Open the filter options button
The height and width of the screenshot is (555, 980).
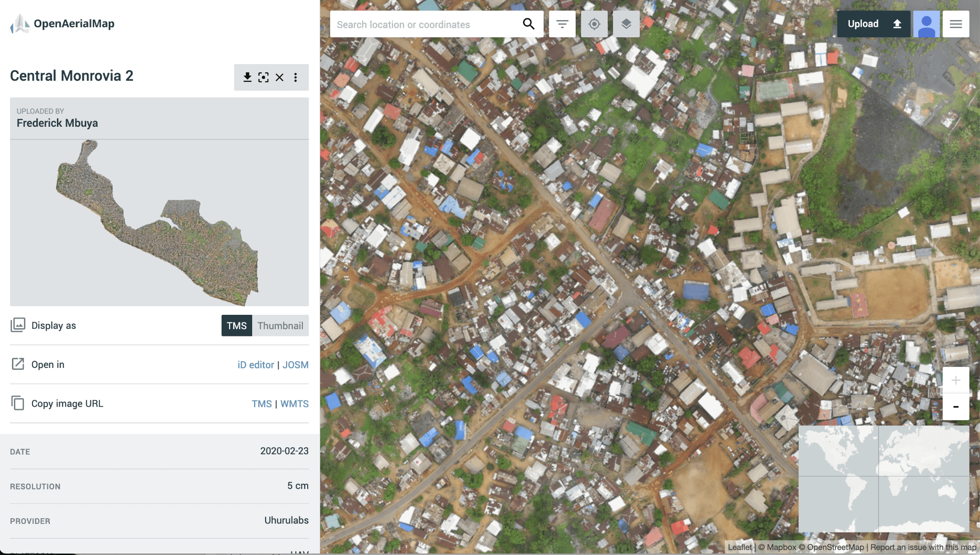pos(562,24)
